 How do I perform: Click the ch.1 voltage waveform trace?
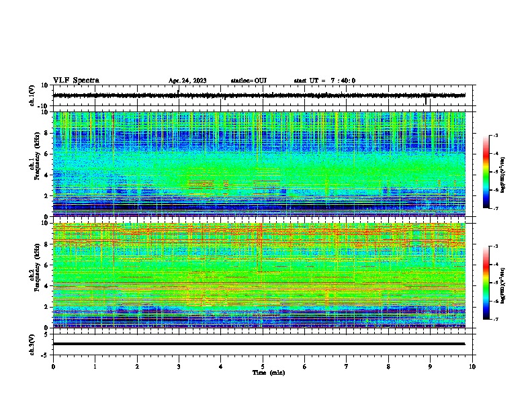tap(259, 95)
